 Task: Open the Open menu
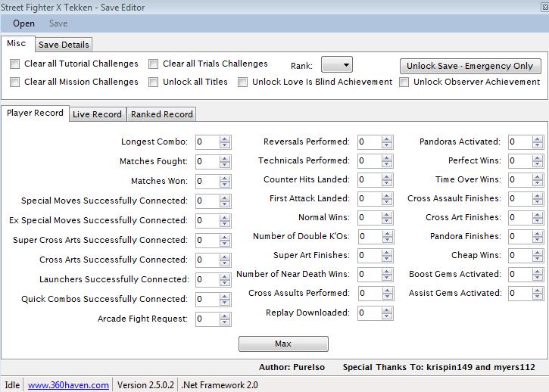pos(23,23)
